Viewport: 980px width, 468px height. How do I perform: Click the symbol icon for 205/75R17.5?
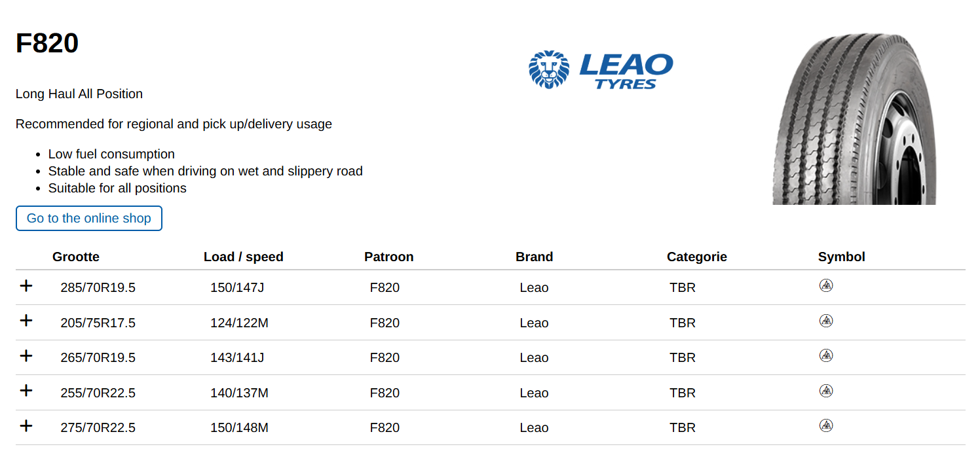826,321
